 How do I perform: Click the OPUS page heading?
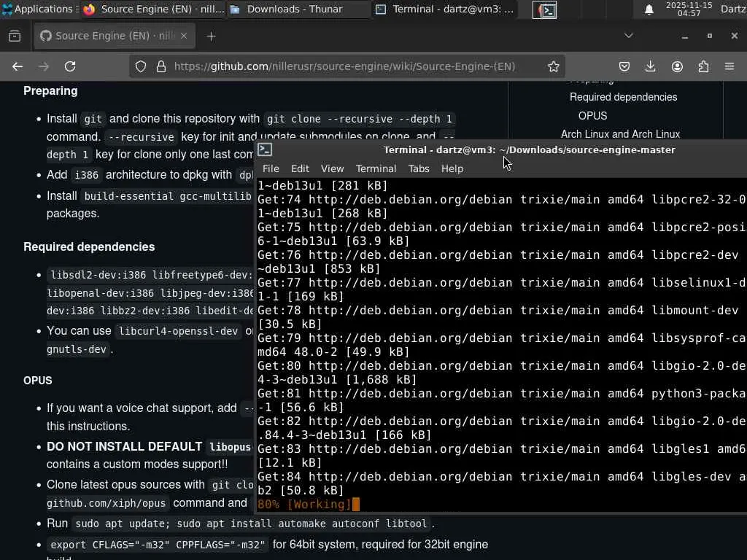38,381
